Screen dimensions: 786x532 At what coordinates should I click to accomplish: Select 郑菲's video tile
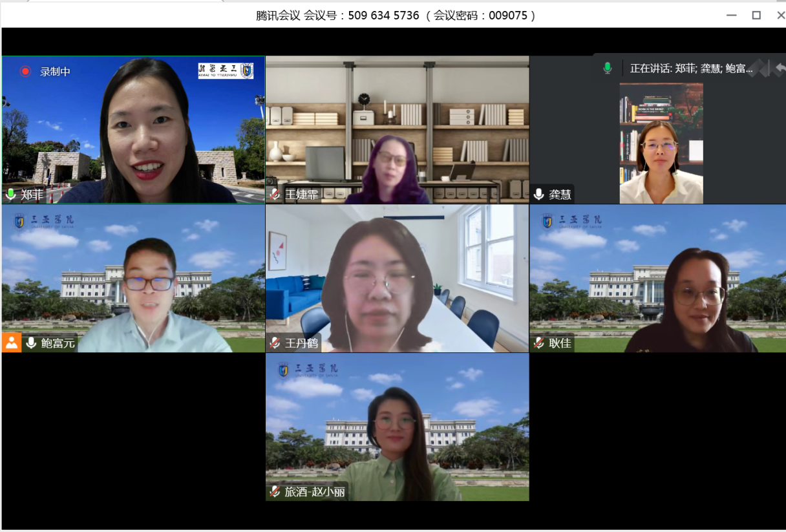pos(133,129)
